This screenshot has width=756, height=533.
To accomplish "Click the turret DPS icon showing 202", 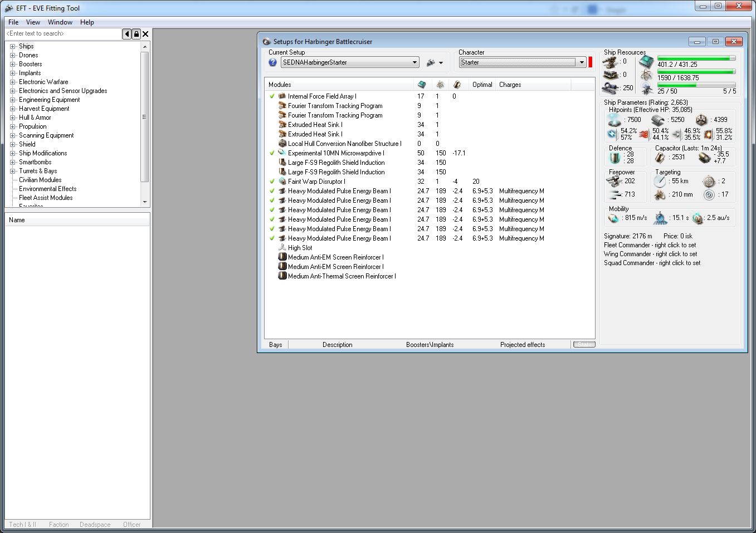I will 613,181.
